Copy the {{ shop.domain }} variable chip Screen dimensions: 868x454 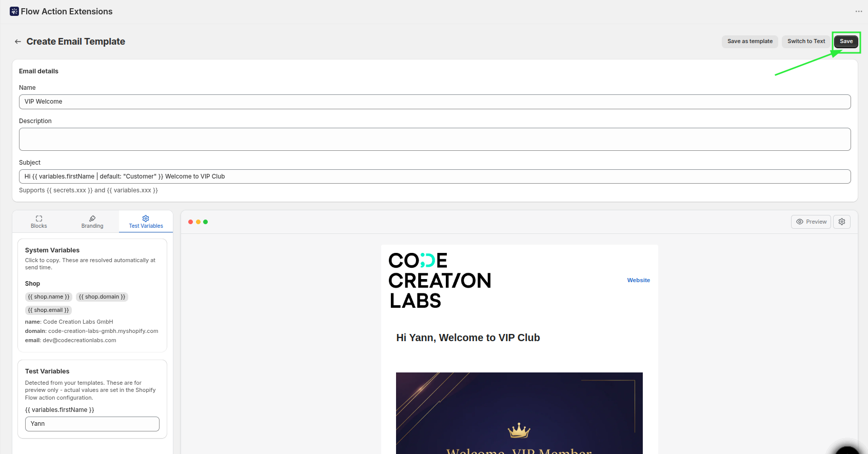(102, 297)
